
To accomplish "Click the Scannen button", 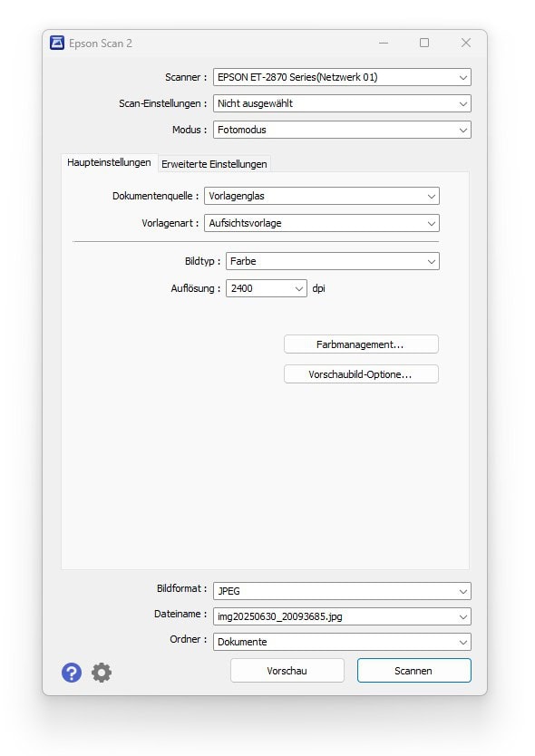I will click(x=413, y=671).
